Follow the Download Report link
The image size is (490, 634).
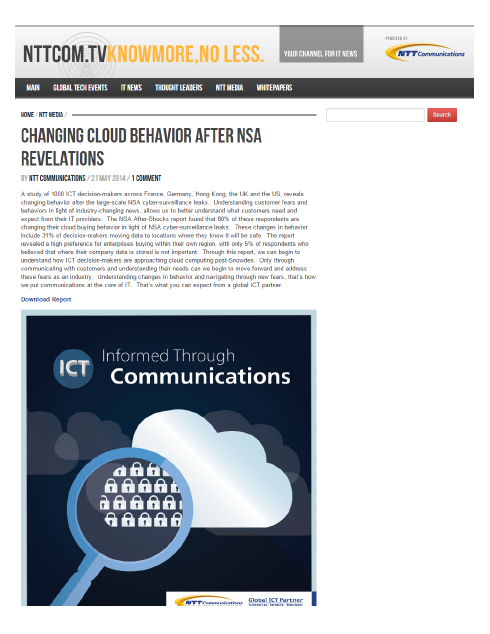click(46, 299)
